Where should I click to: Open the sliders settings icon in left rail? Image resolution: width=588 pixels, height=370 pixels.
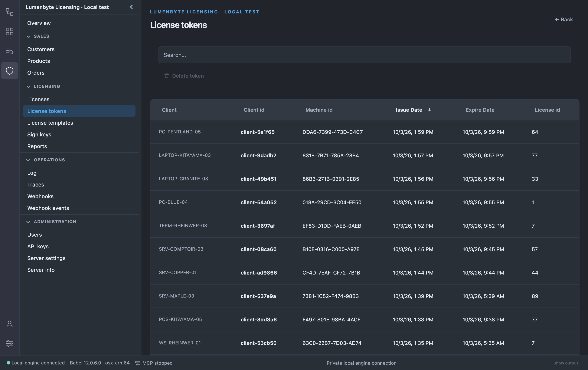click(10, 343)
